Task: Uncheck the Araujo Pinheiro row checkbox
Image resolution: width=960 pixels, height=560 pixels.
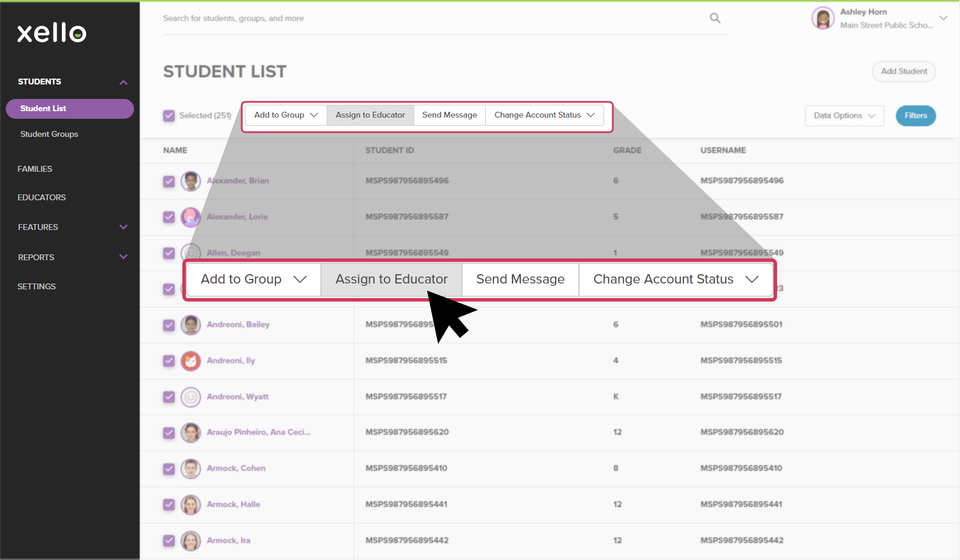Action: click(169, 433)
